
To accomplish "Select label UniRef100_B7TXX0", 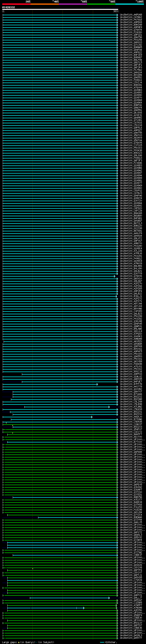I will (x=131, y=442).
